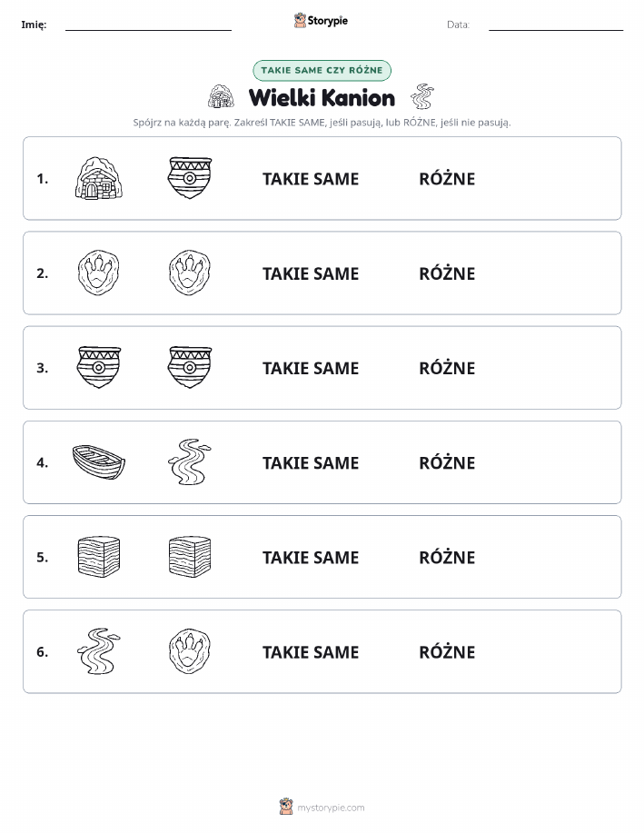The height and width of the screenshot is (833, 644).
Task: Click the Storypie logo at top
Action: [321, 21]
